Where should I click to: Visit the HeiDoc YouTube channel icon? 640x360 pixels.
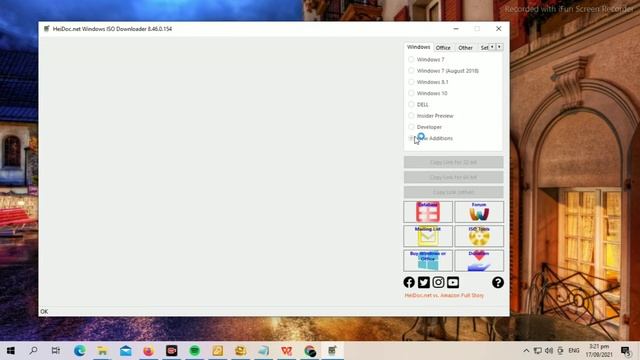pyautogui.click(x=453, y=282)
